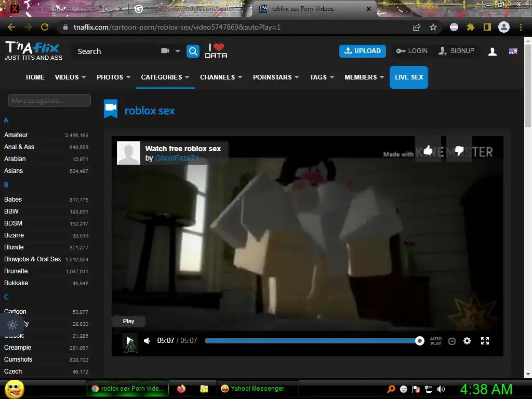Open the Chrome profile avatar

coord(504,27)
